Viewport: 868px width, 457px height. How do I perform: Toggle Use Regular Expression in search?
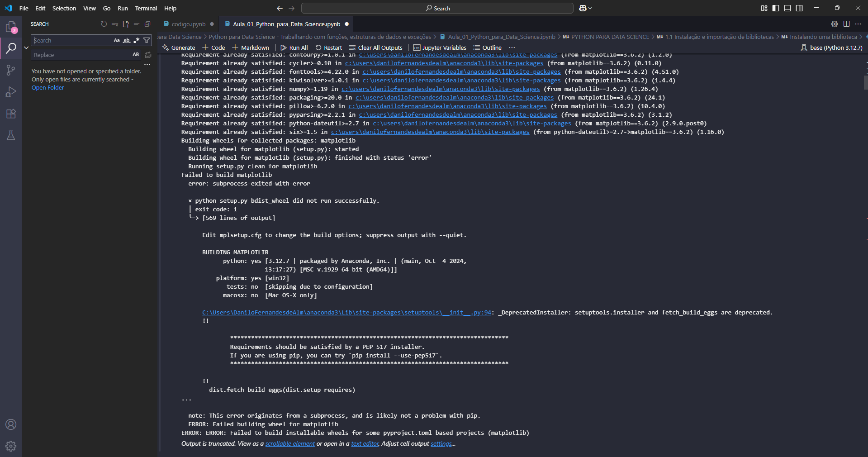(137, 40)
